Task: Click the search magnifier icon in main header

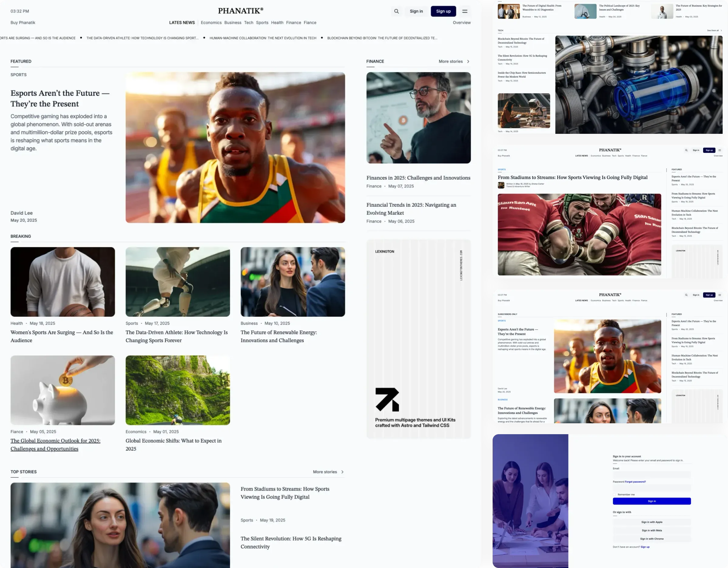Action: click(396, 11)
